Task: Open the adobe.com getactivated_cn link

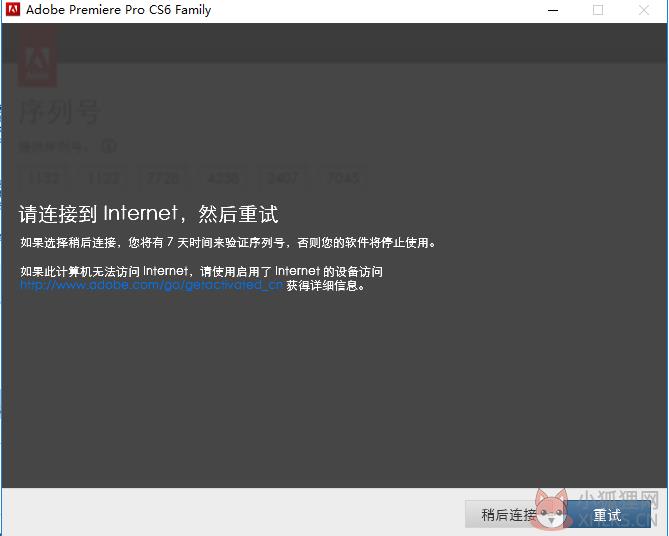Action: pyautogui.click(x=151, y=285)
